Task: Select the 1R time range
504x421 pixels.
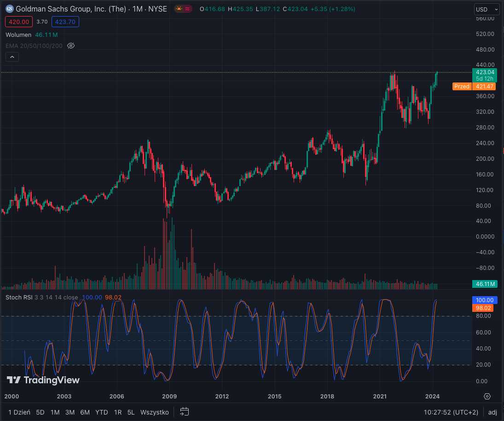Action: (x=118, y=412)
